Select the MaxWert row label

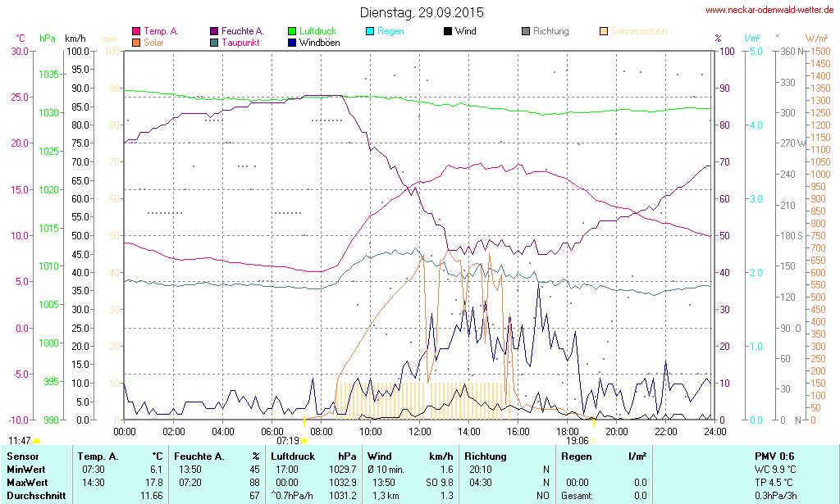[x=27, y=483]
